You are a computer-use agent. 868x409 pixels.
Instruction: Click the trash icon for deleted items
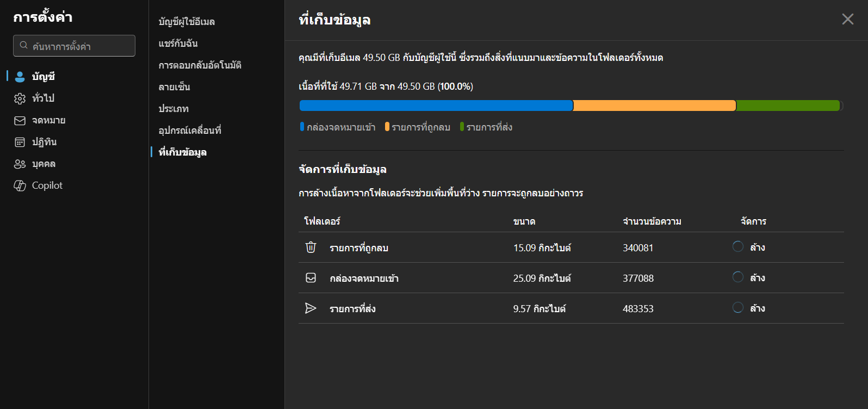pos(311,247)
